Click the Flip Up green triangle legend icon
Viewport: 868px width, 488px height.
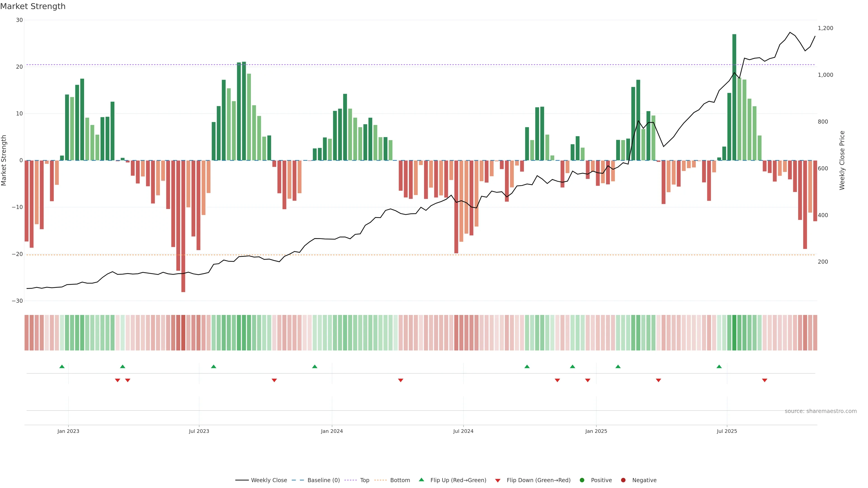click(x=421, y=480)
